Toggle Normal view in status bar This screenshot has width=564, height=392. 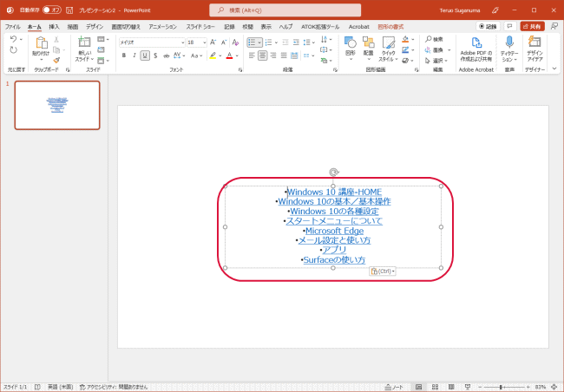coord(418,387)
